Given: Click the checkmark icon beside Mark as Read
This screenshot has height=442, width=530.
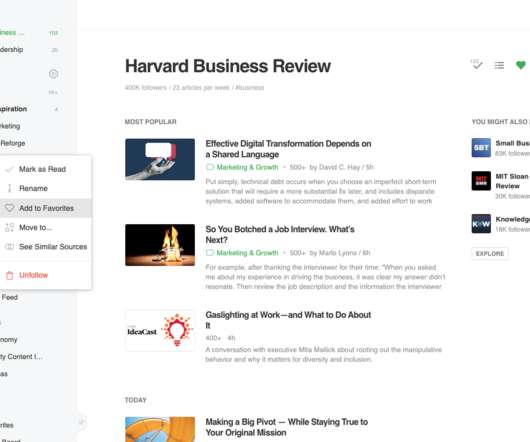Looking at the screenshot, I should point(9,169).
